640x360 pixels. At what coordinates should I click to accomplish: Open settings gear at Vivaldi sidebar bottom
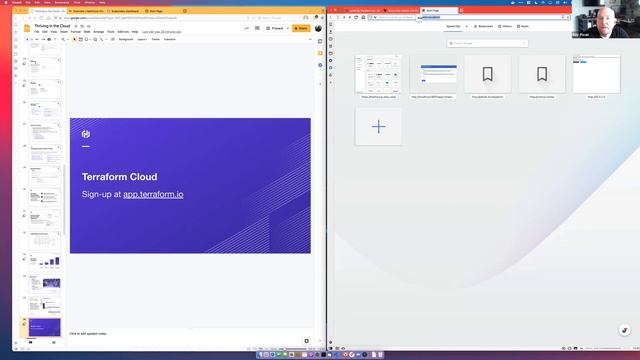click(x=331, y=342)
